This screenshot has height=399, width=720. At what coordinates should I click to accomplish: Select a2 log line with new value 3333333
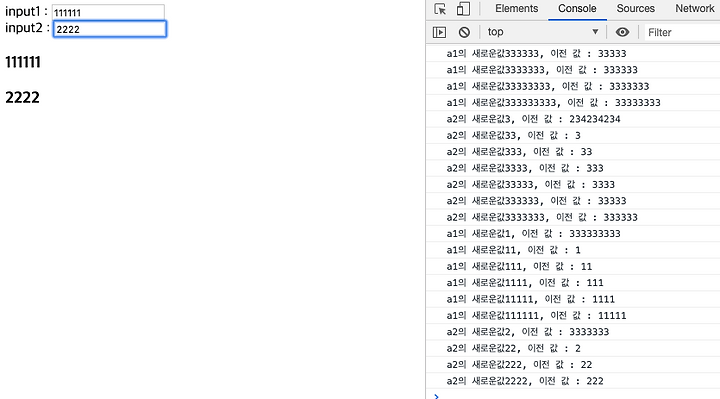(x=573, y=217)
